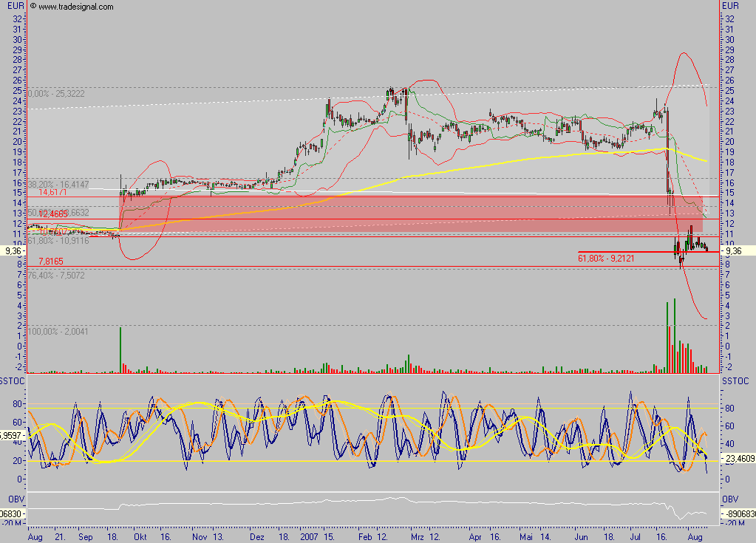Click 'Jun' on the date axis
Screen dimensions: 756x543
click(582, 537)
